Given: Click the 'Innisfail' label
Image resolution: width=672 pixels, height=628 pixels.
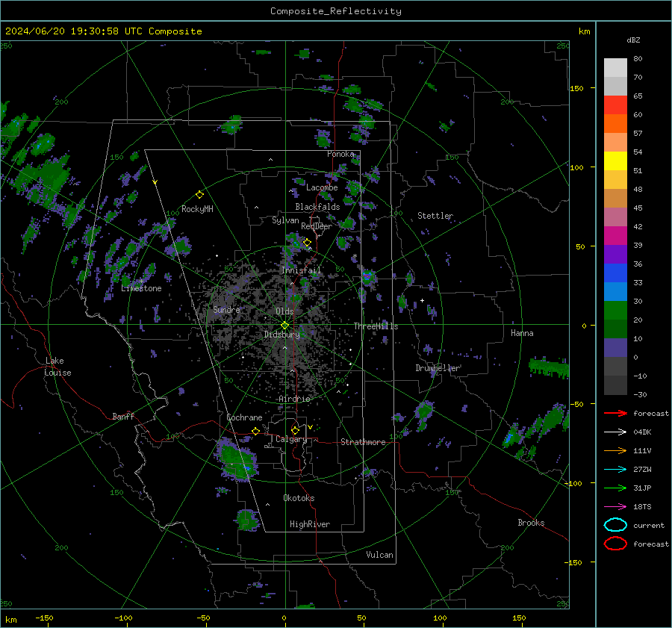Looking at the screenshot, I should pos(301,270).
